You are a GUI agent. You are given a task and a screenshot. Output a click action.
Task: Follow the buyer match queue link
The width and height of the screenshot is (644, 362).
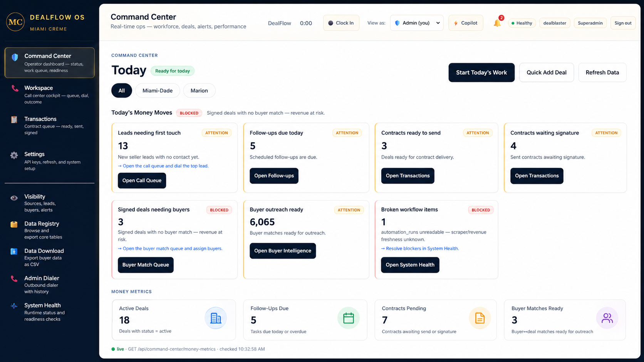tap(170, 249)
